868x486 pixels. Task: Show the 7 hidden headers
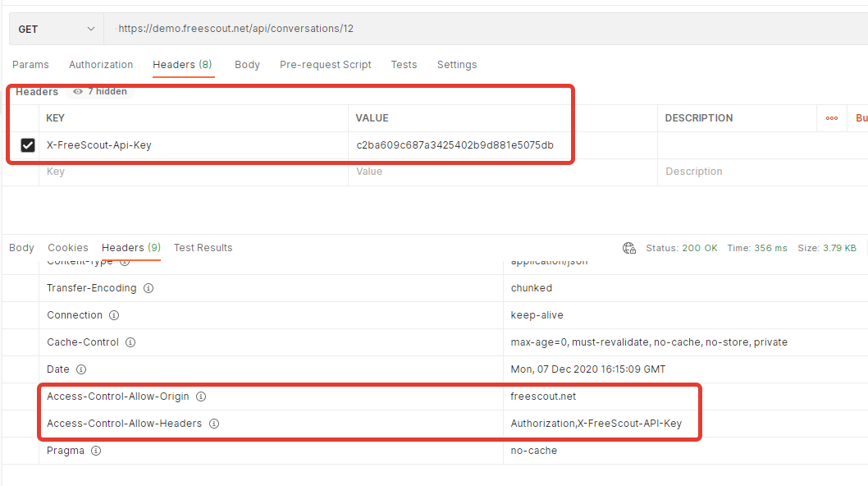tap(100, 91)
